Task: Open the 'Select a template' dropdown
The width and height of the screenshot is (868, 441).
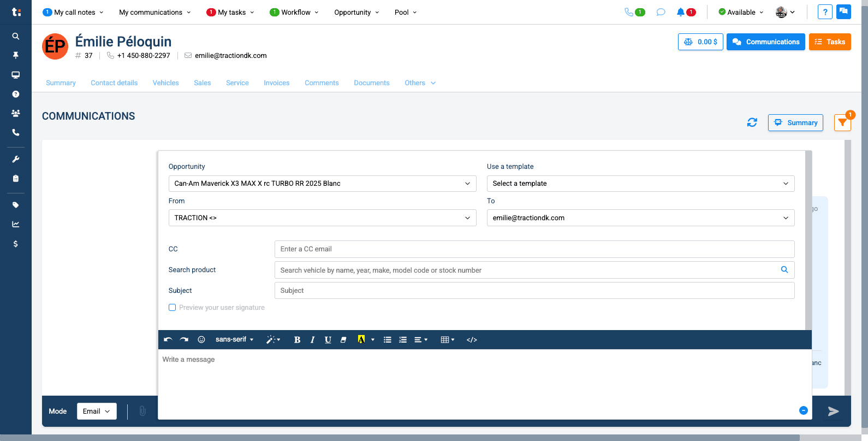Action: coord(640,184)
